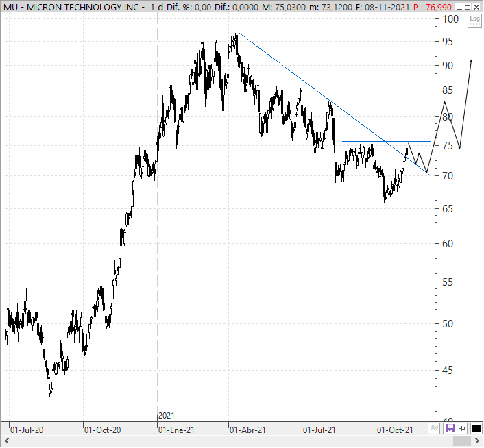The image size is (484, 448).
Task: Click the 55 price axis label
Action: (x=448, y=282)
